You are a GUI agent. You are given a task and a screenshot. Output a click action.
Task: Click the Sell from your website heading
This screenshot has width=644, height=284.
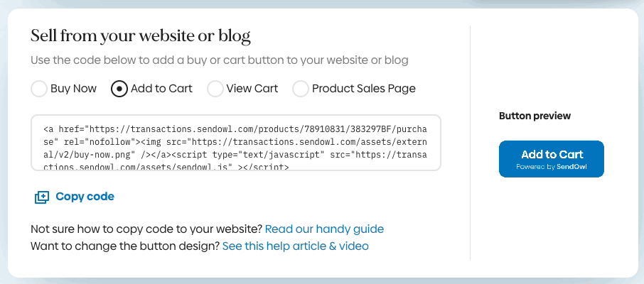tap(141, 36)
